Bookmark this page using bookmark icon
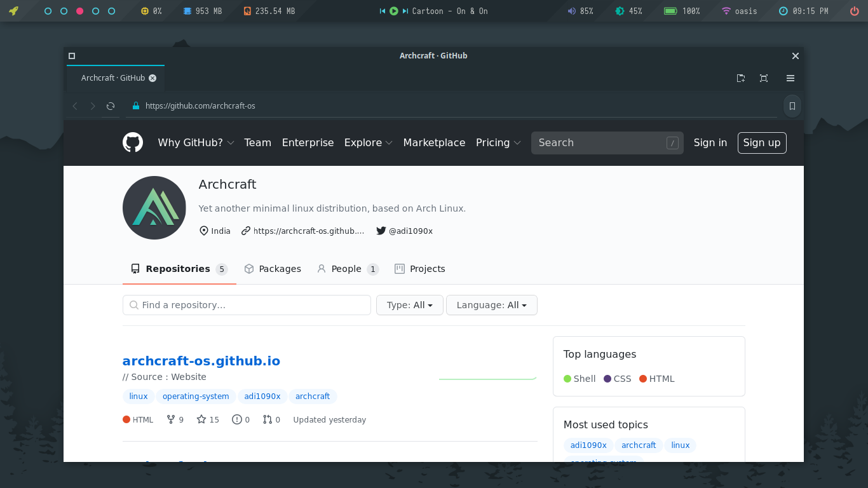The height and width of the screenshot is (488, 868). 792,106
